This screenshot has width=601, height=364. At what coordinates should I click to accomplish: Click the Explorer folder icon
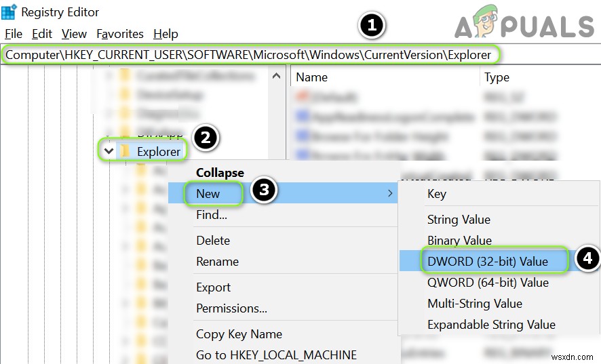click(x=125, y=151)
